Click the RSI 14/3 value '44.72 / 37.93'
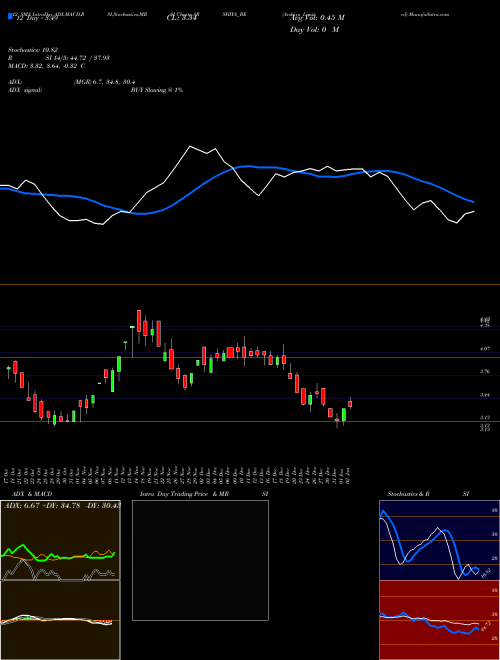The width and height of the screenshot is (500, 660). 88,58
